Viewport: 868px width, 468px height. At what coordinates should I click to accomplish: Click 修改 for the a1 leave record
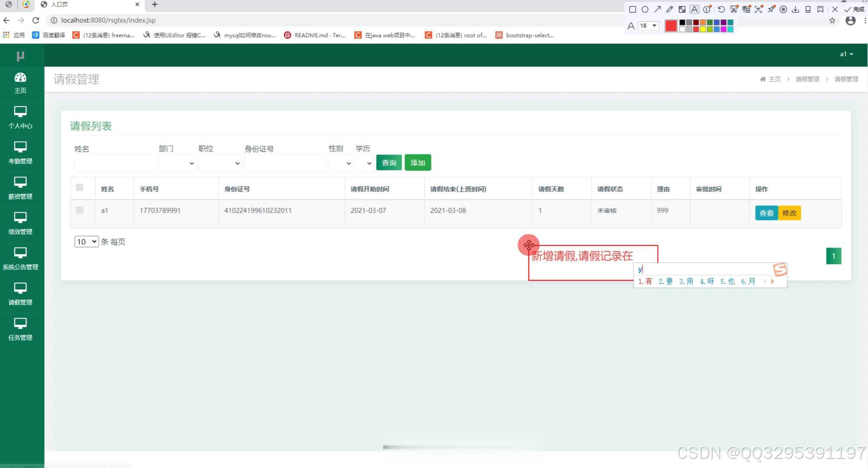point(790,213)
